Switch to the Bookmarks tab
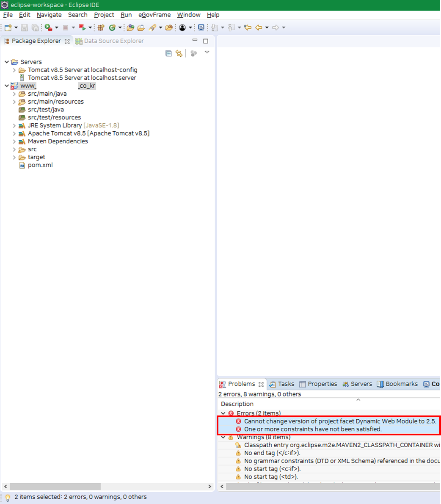 tap(397, 384)
